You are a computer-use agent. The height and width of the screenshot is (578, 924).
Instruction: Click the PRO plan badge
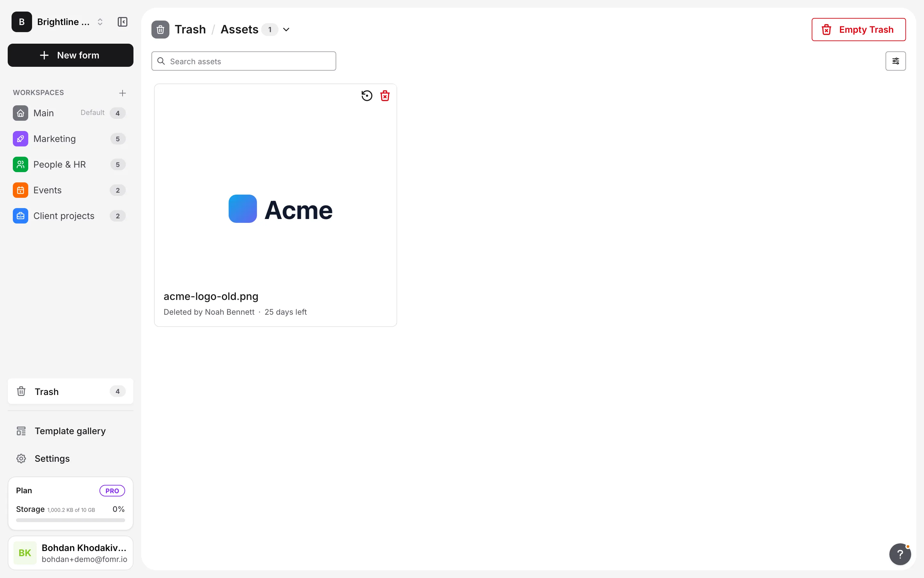[112, 490]
